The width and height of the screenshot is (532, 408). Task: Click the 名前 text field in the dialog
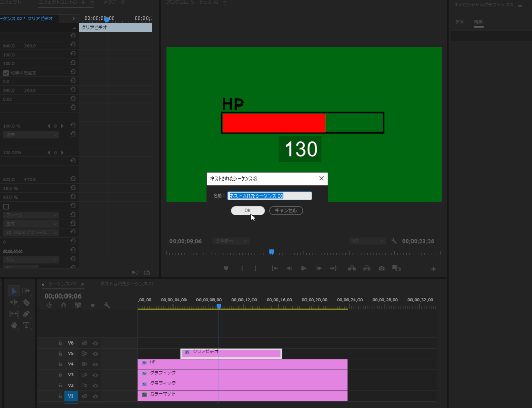click(x=270, y=196)
